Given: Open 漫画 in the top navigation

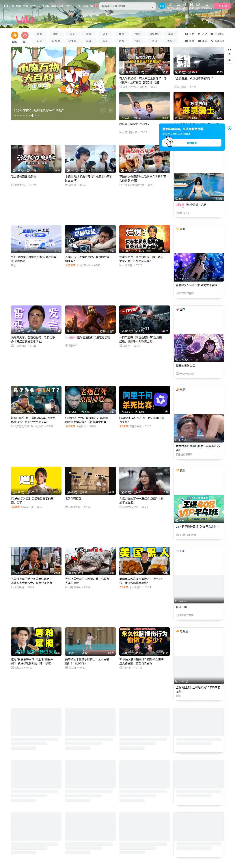Looking at the screenshot, I should (x=54, y=6).
